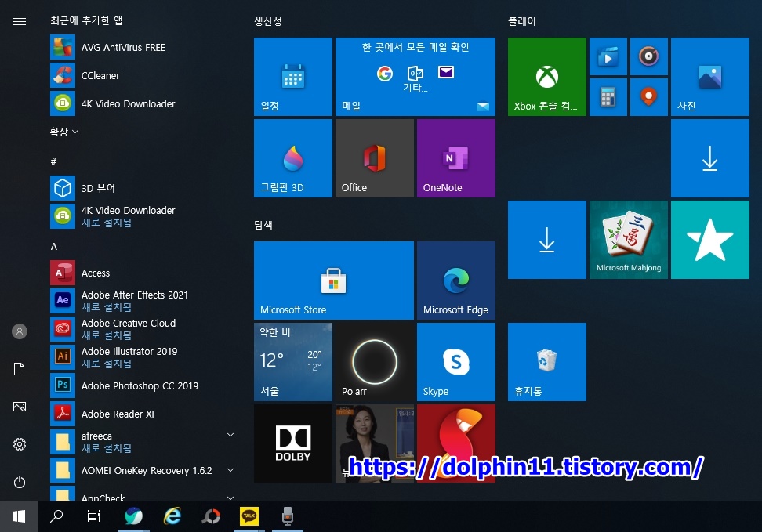
Task: Click the 생산성 group heading
Action: coord(268,21)
